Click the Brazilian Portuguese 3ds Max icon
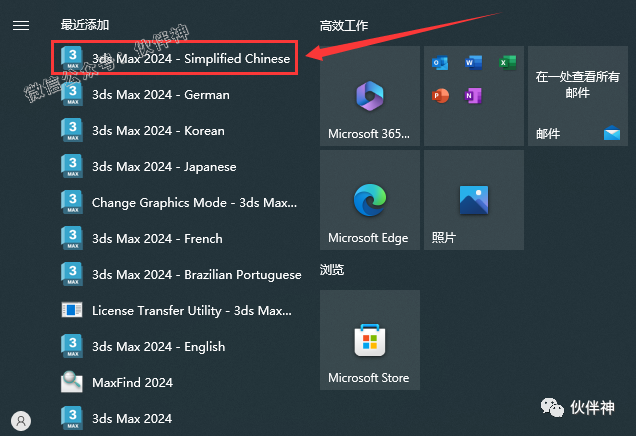The height and width of the screenshot is (436, 636). [x=72, y=275]
